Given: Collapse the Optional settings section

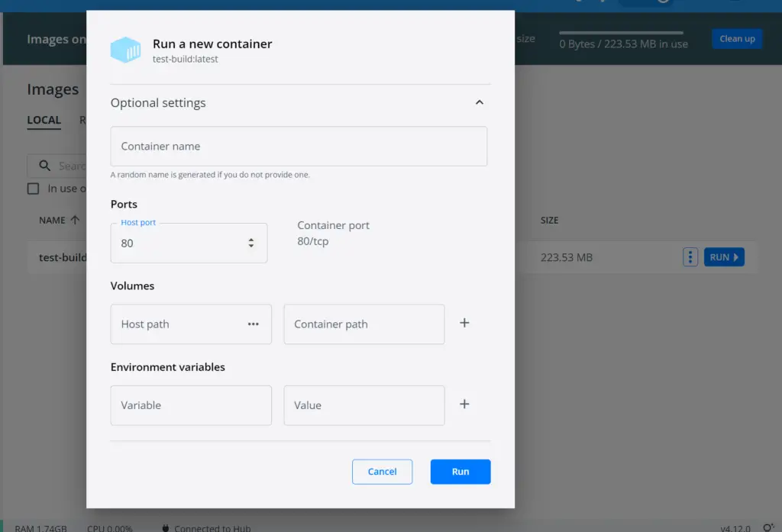Looking at the screenshot, I should point(480,102).
